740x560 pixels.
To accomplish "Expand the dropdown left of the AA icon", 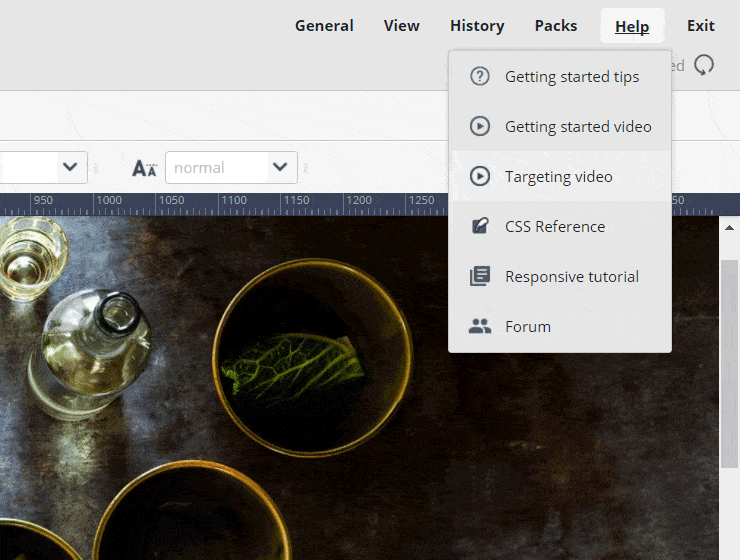I will [69, 167].
